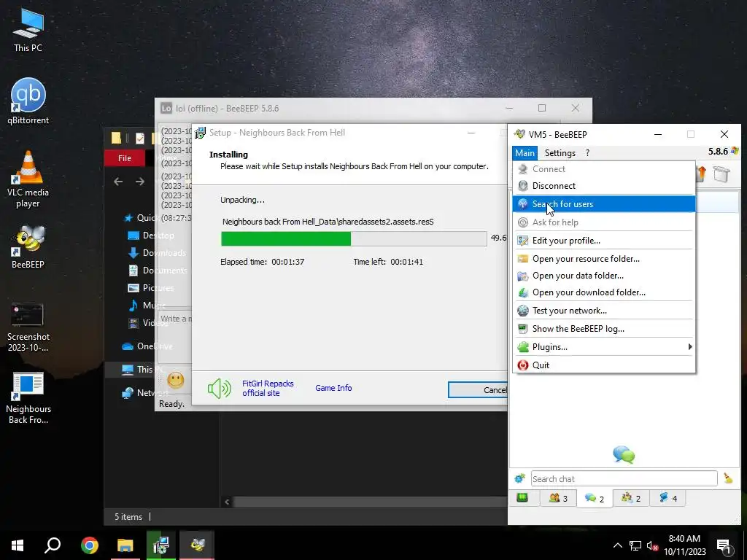This screenshot has height=560, width=747.
Task: Open the Windows Start menu
Action: point(18,545)
